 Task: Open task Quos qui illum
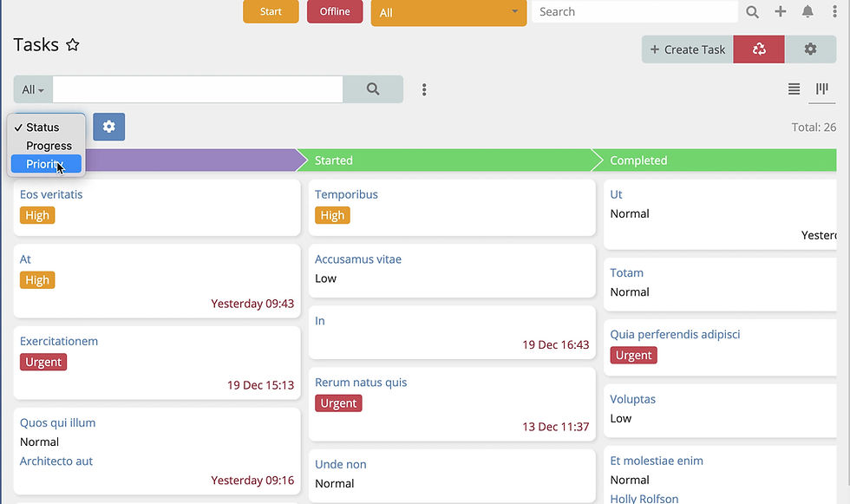tap(57, 422)
